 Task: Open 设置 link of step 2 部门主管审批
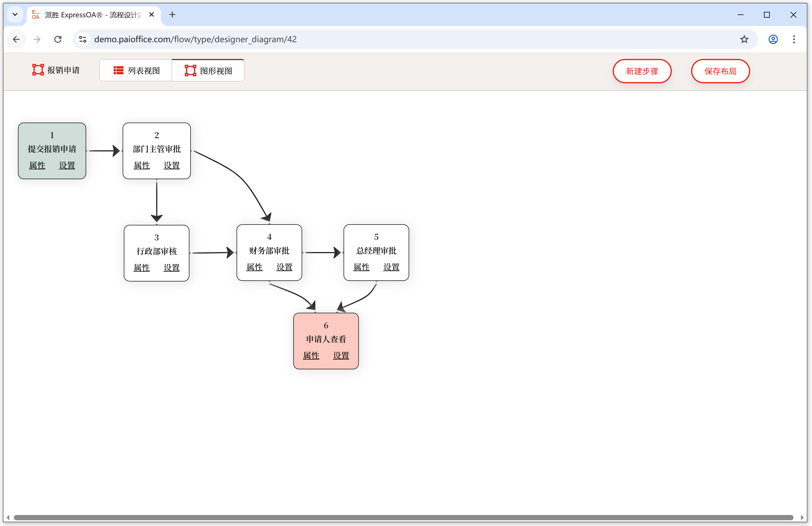click(171, 165)
